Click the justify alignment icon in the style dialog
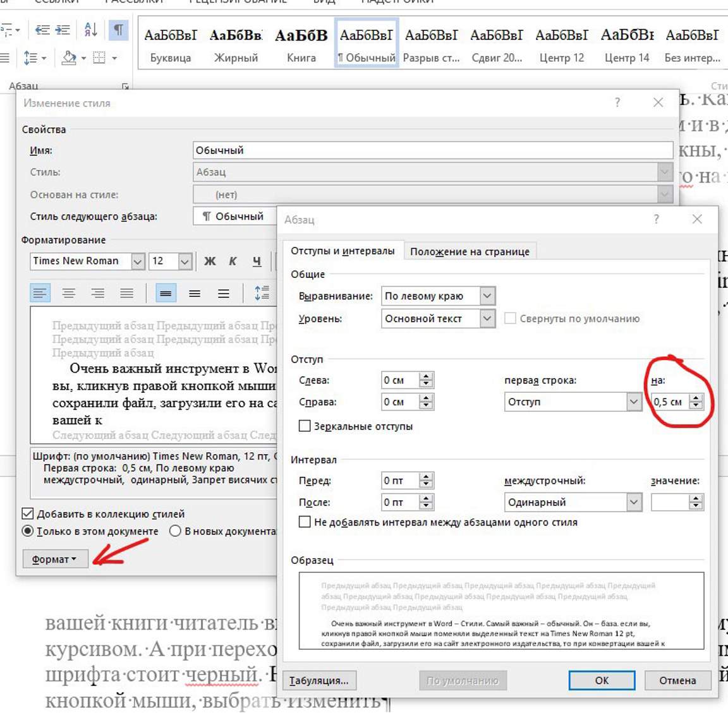Image resolution: width=728 pixels, height=713 pixels. 126,293
